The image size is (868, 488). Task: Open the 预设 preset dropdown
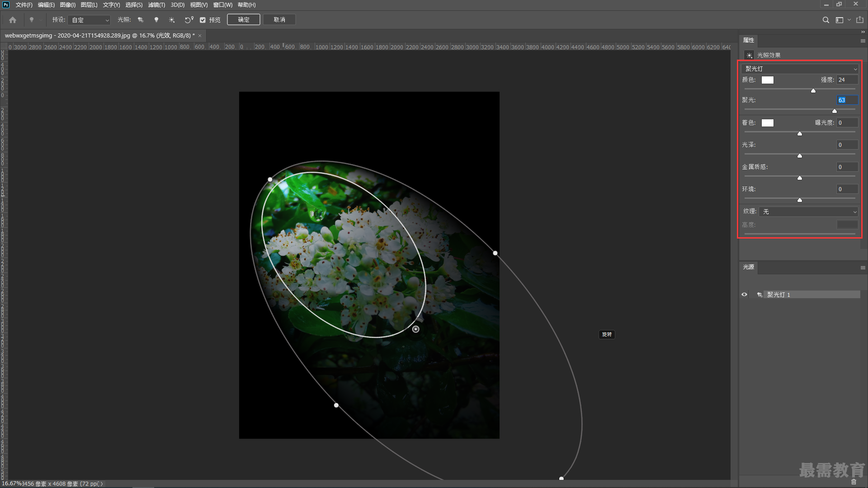coord(89,20)
